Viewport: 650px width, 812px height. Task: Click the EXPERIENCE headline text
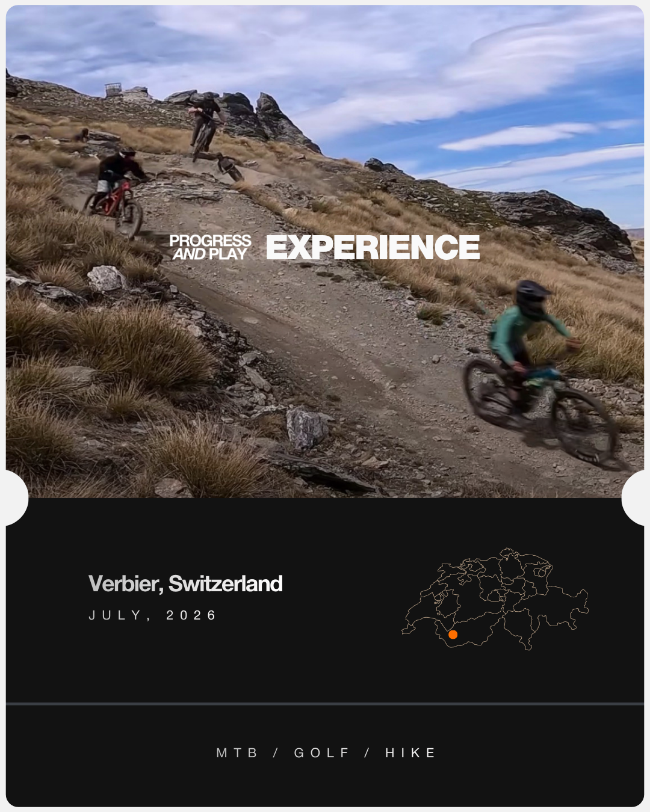[x=373, y=247]
